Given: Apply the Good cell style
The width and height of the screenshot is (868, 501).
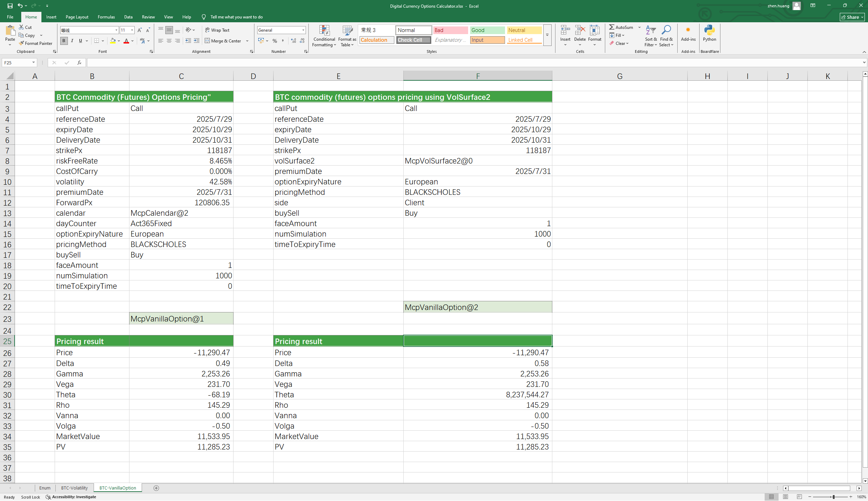Looking at the screenshot, I should pyautogui.click(x=487, y=30).
